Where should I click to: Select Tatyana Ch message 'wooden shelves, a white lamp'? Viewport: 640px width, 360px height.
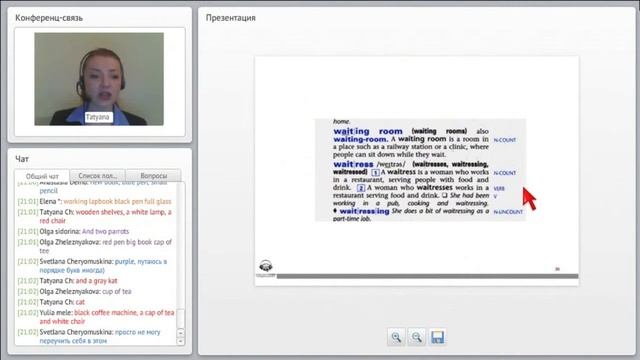click(95, 216)
